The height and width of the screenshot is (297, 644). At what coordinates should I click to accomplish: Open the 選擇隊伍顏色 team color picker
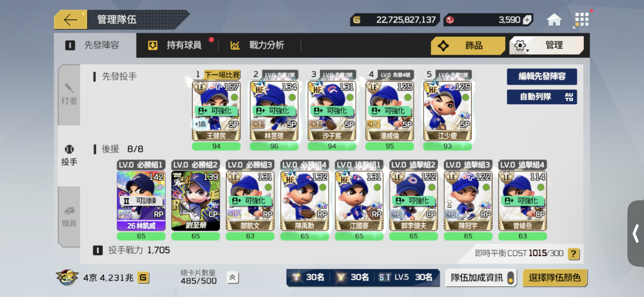pyautogui.click(x=554, y=277)
